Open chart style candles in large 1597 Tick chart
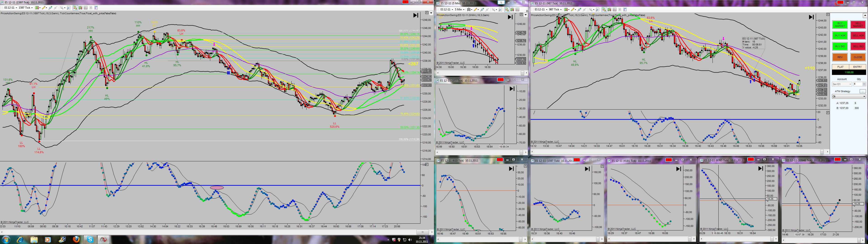The image size is (868, 244). pyautogui.click(x=37, y=8)
